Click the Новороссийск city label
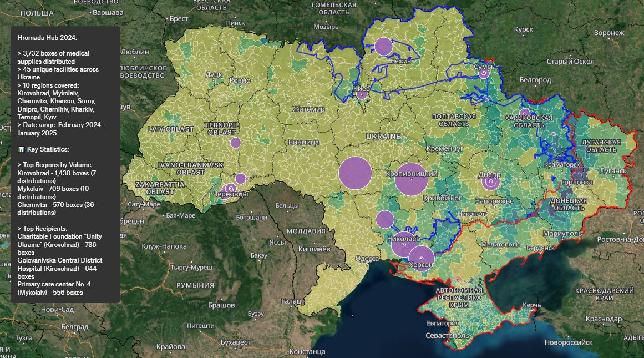Viewport: 644px width, 358px height. pos(569,342)
